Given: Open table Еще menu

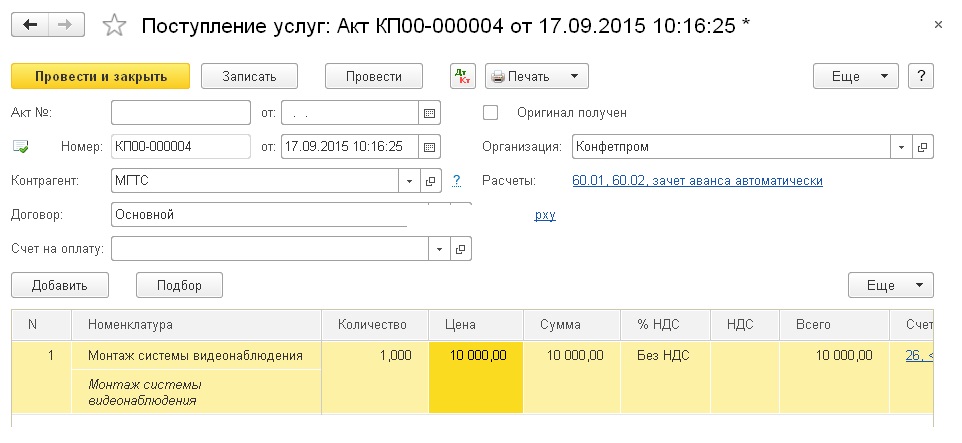Looking at the screenshot, I should tap(890, 285).
